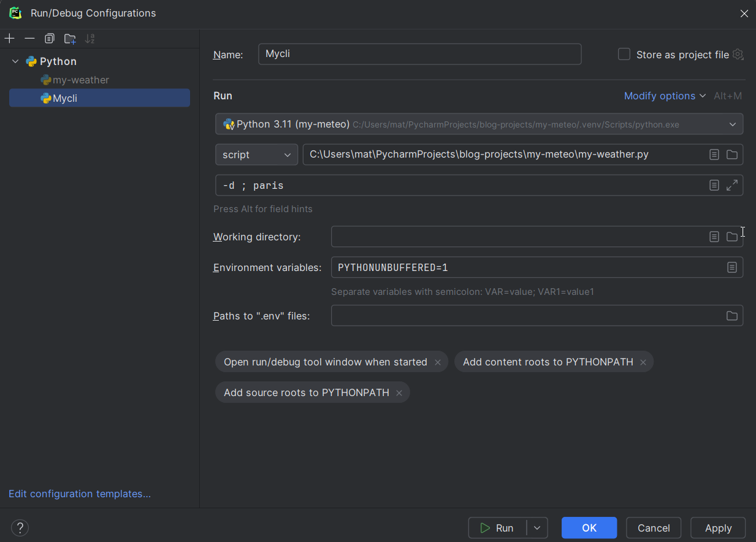The width and height of the screenshot is (756, 542).
Task: Open the Python interpreter dropdown
Action: click(x=732, y=124)
